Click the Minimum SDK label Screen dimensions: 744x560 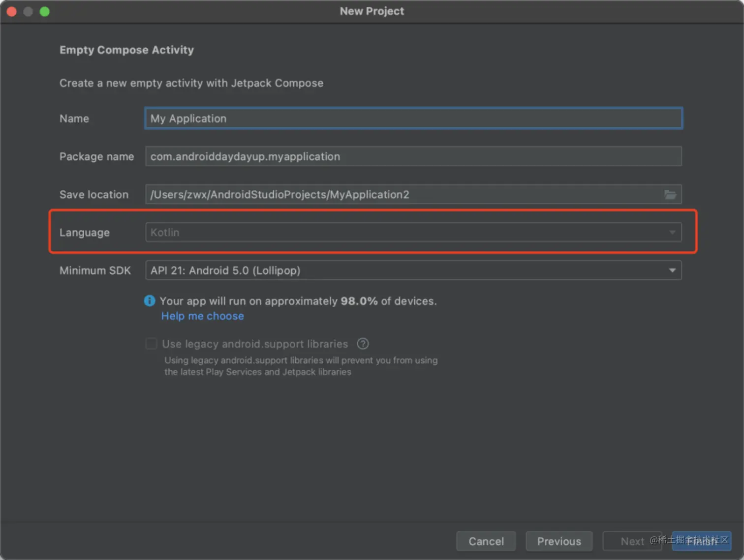tap(95, 270)
